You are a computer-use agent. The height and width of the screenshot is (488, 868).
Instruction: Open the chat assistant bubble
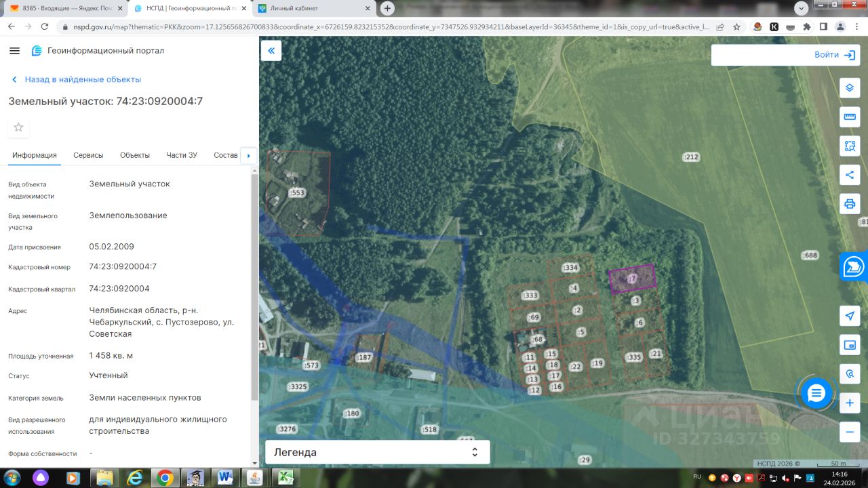click(x=816, y=393)
